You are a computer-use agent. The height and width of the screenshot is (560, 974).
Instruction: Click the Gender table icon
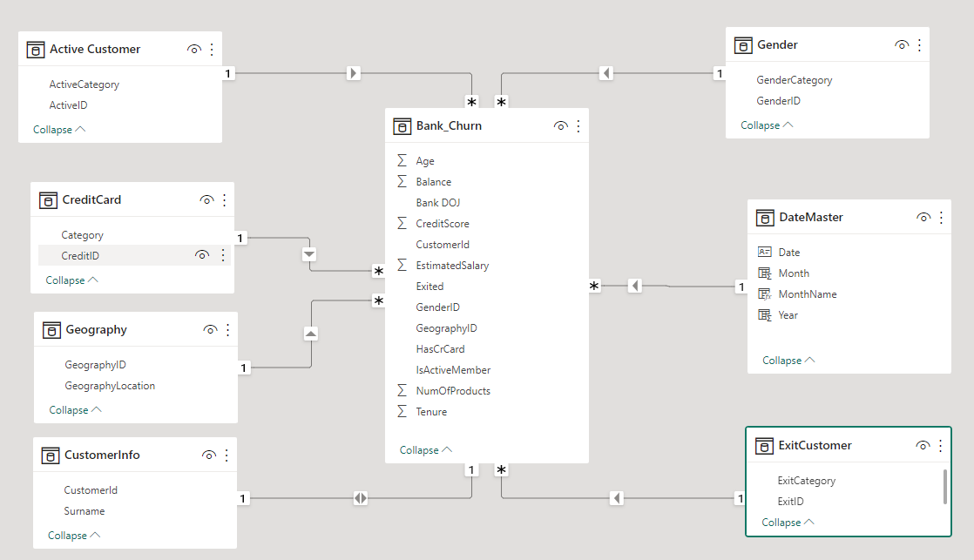[x=743, y=45]
